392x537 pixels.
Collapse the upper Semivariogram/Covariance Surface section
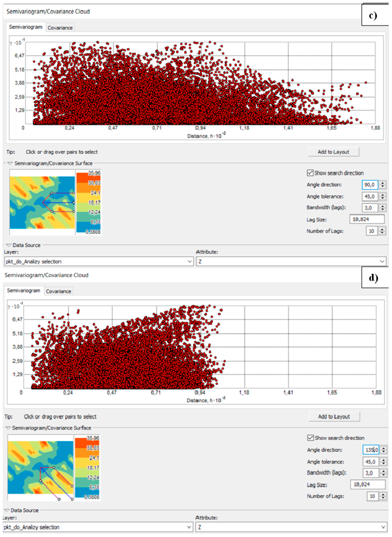tap(10, 163)
